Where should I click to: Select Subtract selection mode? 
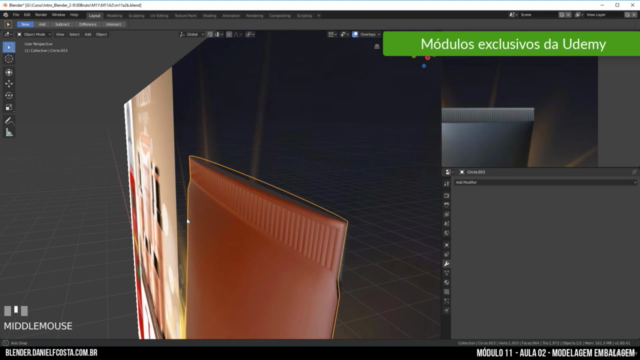(62, 24)
